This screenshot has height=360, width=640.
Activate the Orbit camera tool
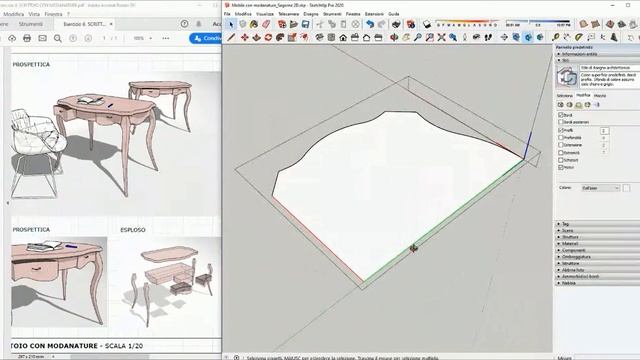394,38
